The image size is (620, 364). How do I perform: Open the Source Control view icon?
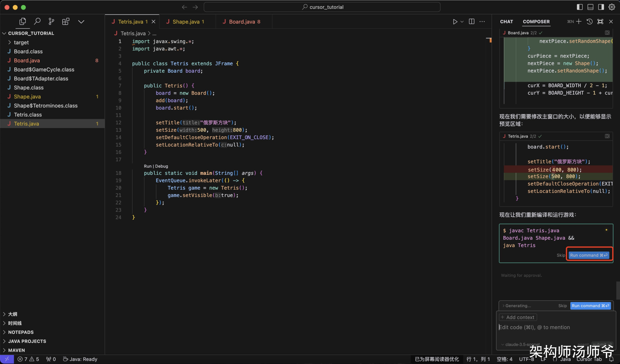pos(51,21)
